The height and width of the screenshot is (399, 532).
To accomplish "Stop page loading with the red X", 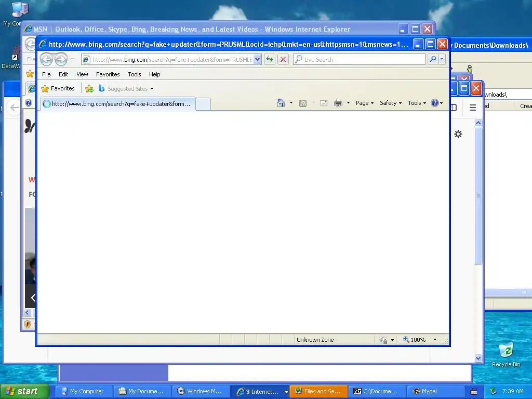I will [283, 60].
